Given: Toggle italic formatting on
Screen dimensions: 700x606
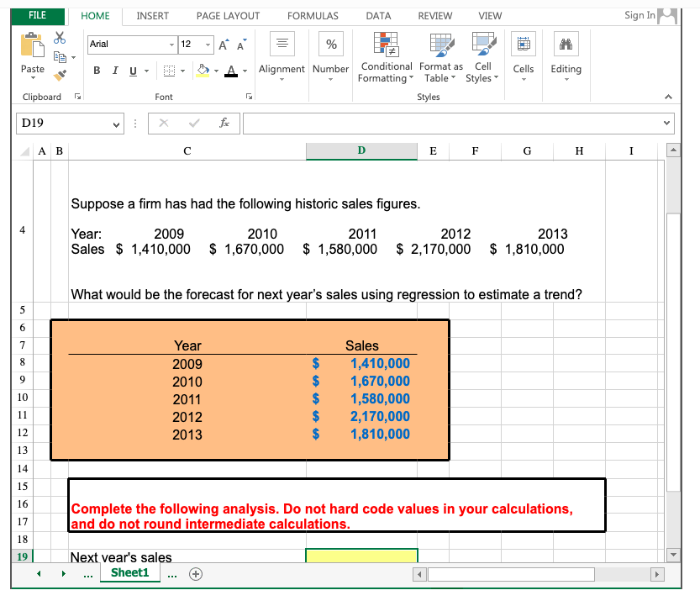Looking at the screenshot, I should click(x=115, y=71).
